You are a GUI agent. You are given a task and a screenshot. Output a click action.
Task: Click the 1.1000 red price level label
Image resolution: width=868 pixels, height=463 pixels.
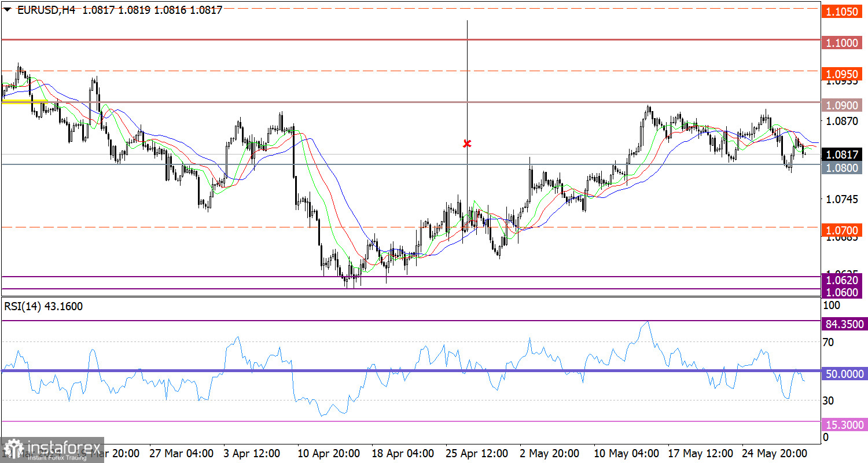coord(842,42)
